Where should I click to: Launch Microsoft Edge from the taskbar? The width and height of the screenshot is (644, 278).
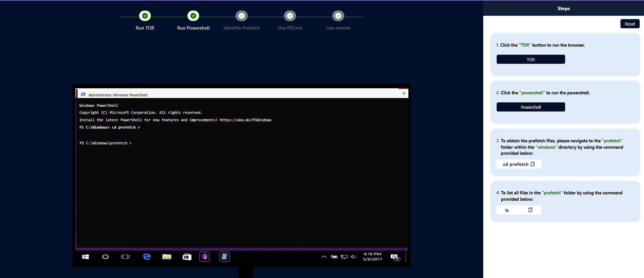[147, 257]
